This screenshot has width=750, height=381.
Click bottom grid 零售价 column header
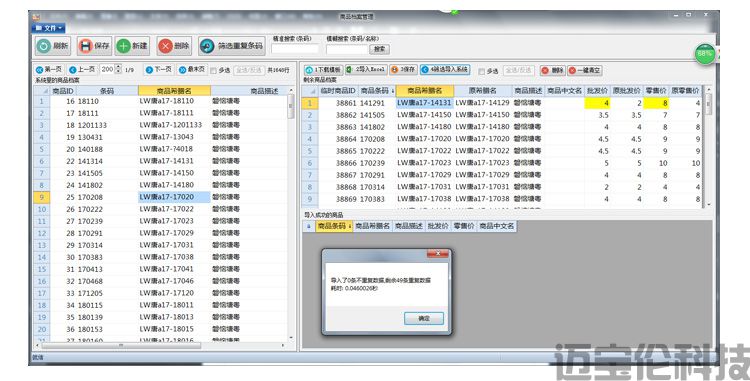pyautogui.click(x=464, y=226)
